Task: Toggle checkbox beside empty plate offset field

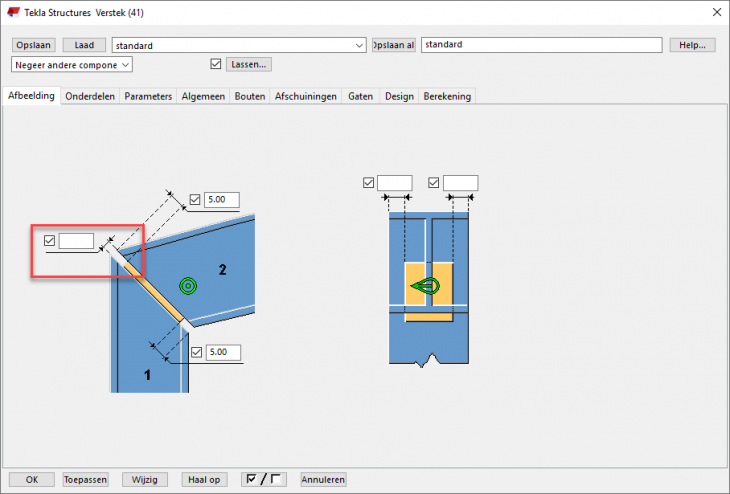Action: [49, 241]
